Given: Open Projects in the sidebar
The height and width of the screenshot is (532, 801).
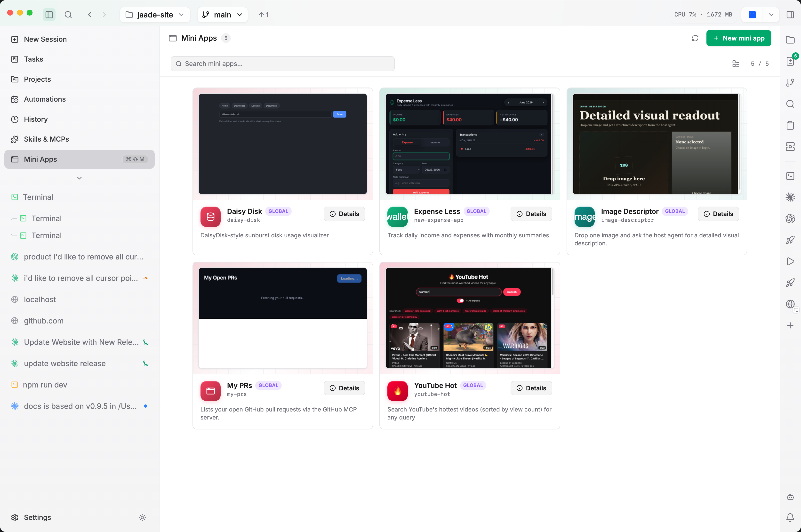Looking at the screenshot, I should (79, 79).
